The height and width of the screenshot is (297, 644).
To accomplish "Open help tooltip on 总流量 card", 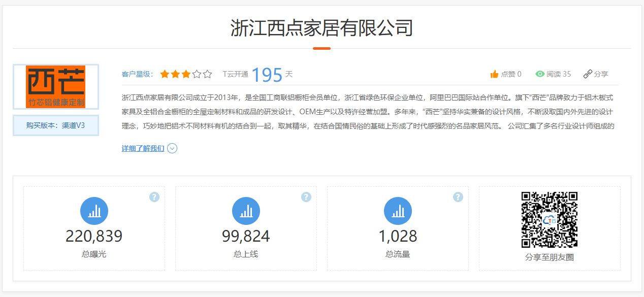I will (458, 197).
